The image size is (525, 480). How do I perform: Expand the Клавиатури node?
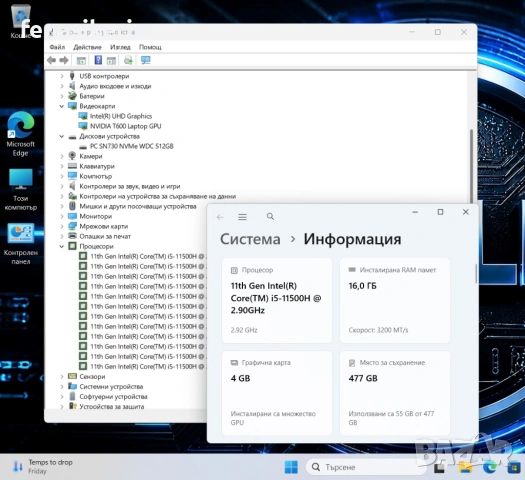[62, 166]
